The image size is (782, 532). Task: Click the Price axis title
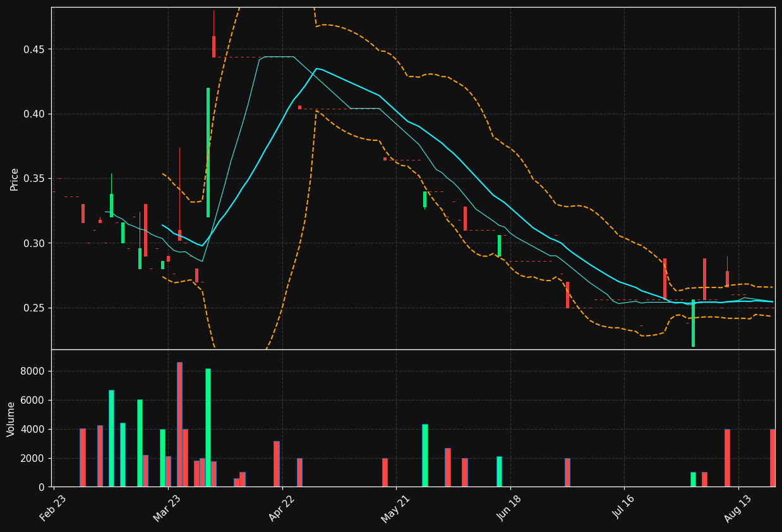click(14, 179)
